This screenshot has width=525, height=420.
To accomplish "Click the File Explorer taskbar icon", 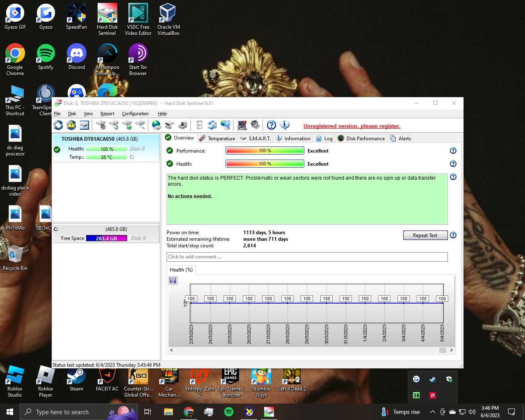I will tap(168, 412).
